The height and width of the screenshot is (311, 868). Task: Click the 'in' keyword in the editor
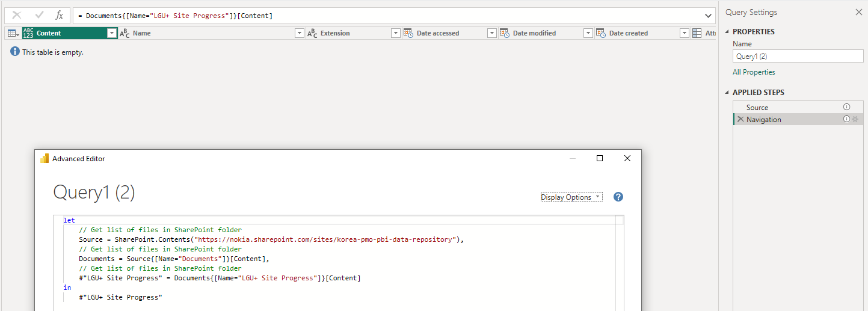coord(67,288)
